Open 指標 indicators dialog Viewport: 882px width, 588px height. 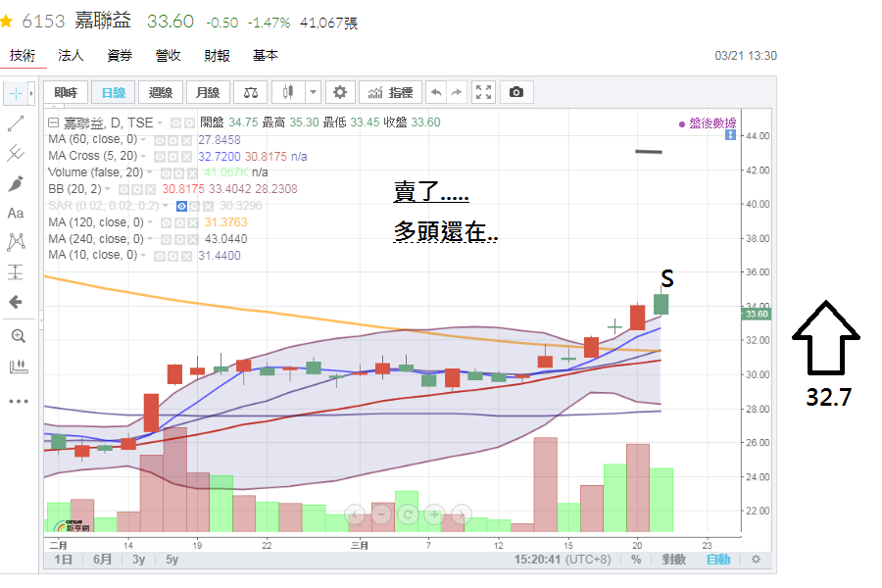pyautogui.click(x=390, y=93)
